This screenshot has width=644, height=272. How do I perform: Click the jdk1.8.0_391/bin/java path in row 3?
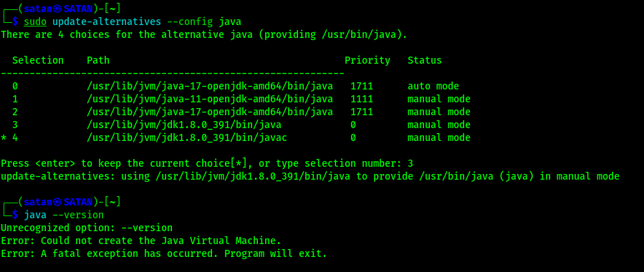183,125
